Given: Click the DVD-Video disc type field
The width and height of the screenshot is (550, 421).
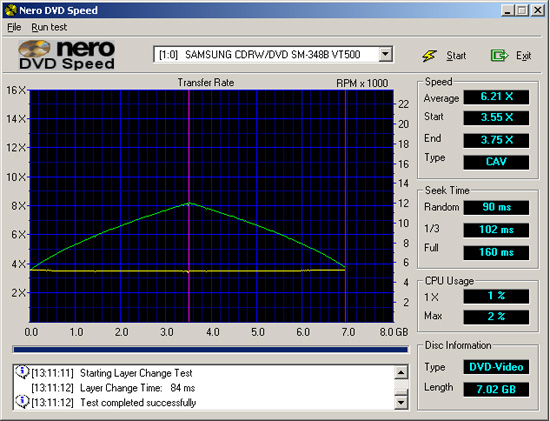Looking at the screenshot, I should 496,367.
